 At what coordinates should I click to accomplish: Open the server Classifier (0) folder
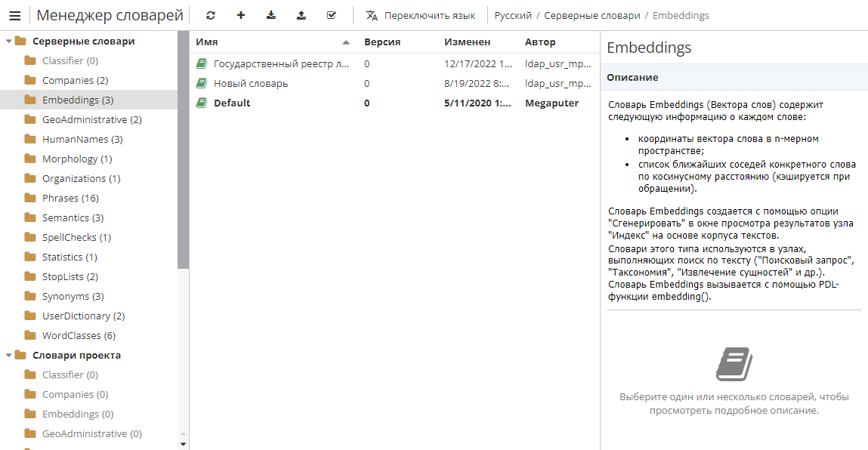pyautogui.click(x=70, y=61)
